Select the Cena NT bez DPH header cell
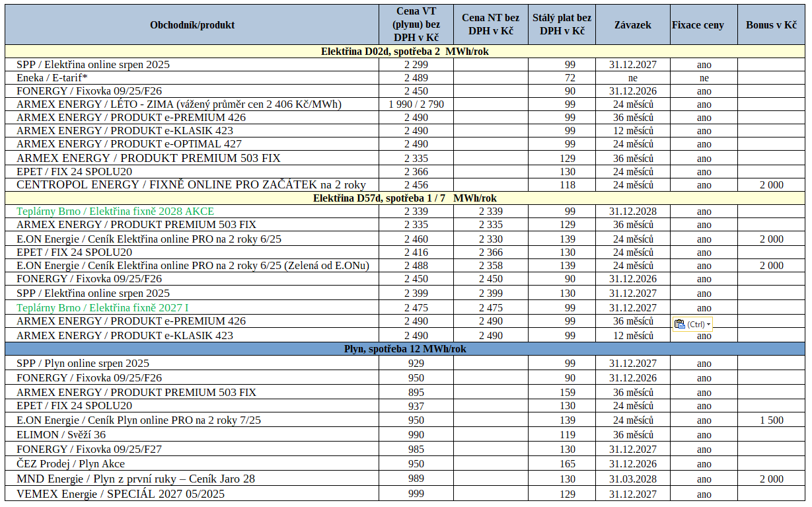This screenshot has width=812, height=507. pyautogui.click(x=490, y=25)
